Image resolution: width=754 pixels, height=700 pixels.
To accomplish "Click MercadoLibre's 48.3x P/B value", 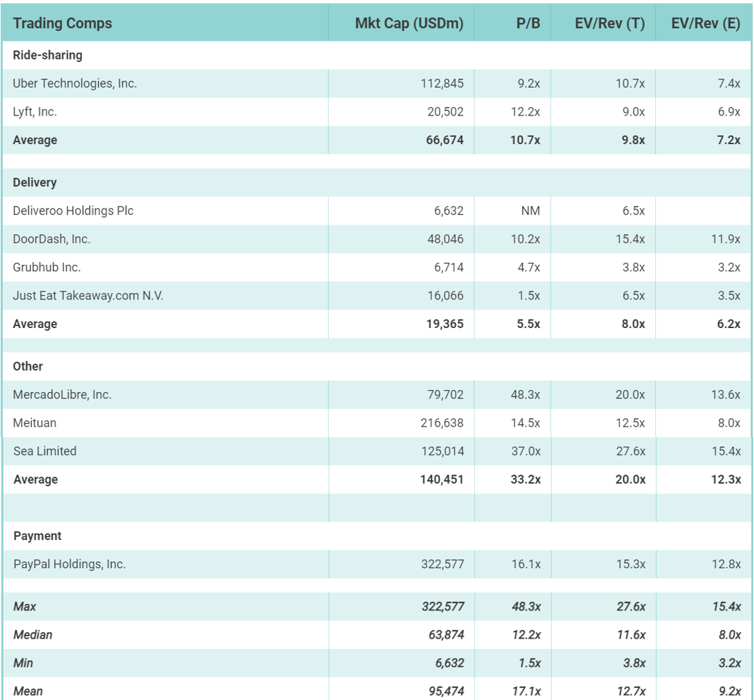I will coord(525,395).
